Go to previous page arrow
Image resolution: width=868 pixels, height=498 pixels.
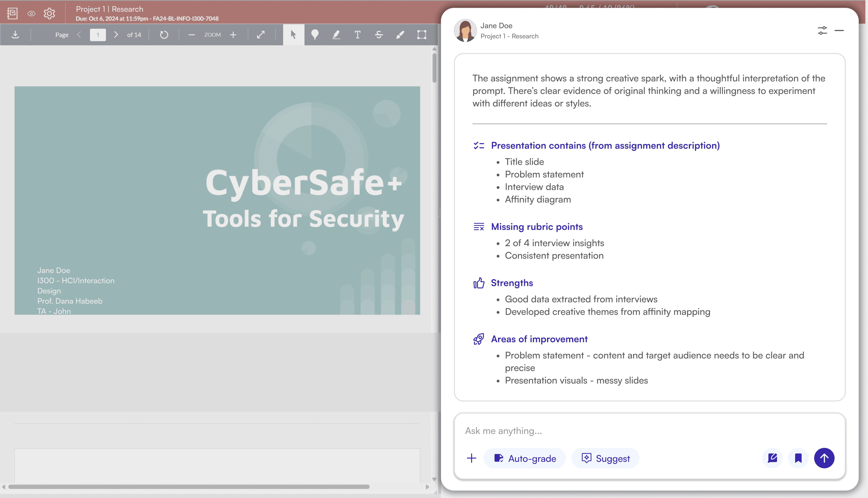pyautogui.click(x=79, y=35)
